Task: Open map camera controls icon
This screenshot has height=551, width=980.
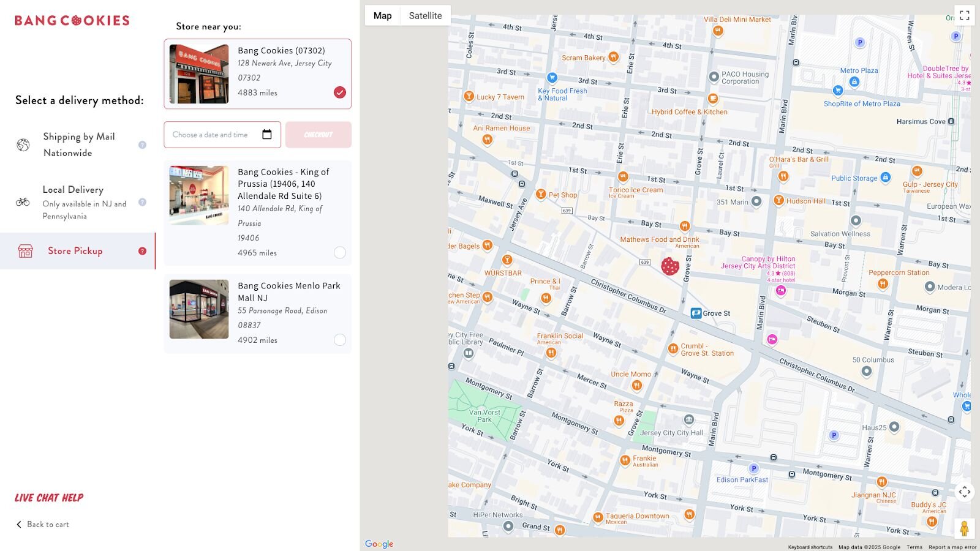Action: pyautogui.click(x=964, y=492)
